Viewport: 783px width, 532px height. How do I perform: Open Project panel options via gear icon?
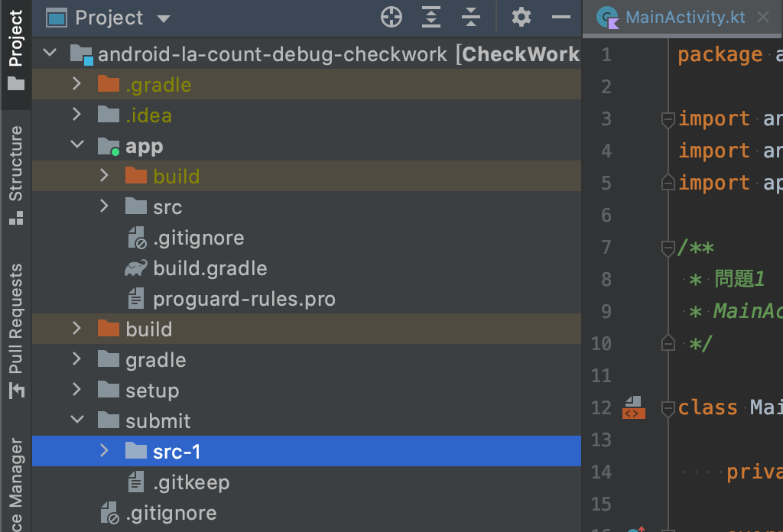pyautogui.click(x=521, y=17)
